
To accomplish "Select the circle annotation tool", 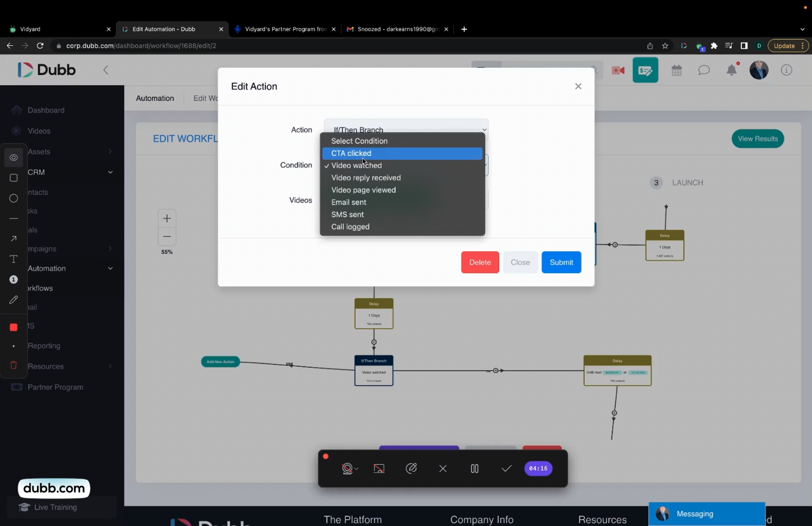I will point(14,198).
